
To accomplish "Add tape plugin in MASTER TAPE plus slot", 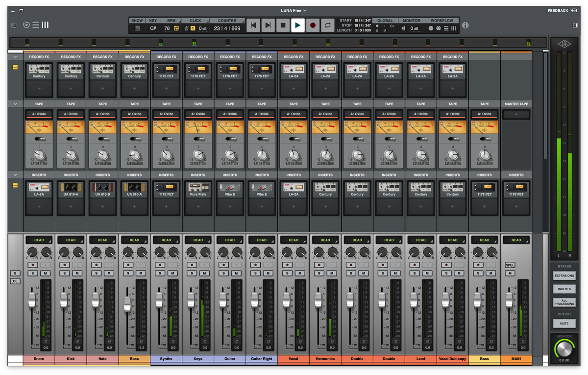I will (x=516, y=114).
